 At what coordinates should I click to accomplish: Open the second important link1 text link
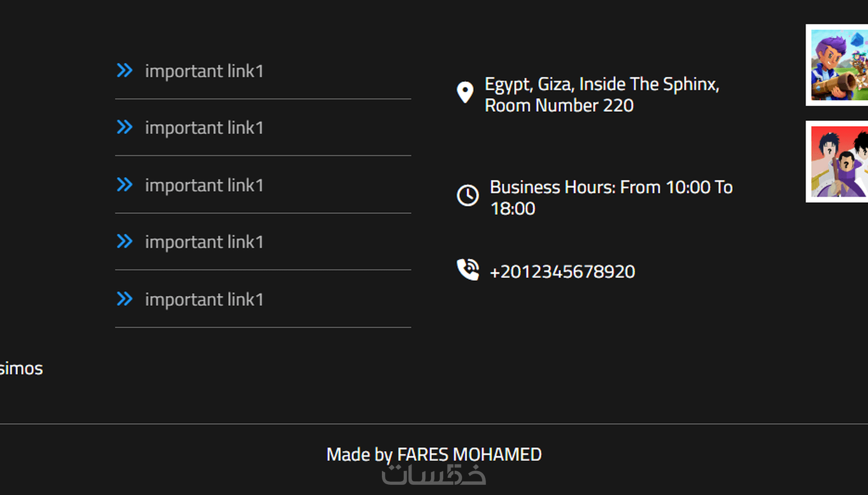204,128
